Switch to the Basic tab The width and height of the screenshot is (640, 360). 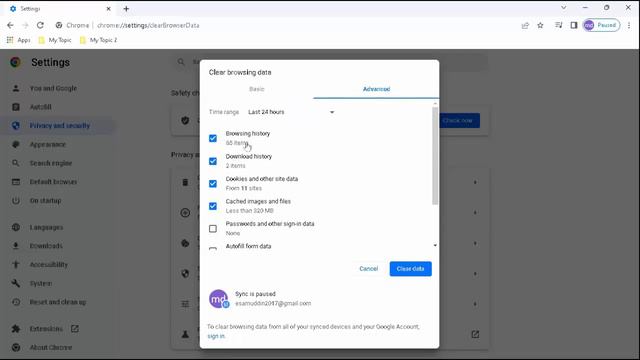(257, 89)
